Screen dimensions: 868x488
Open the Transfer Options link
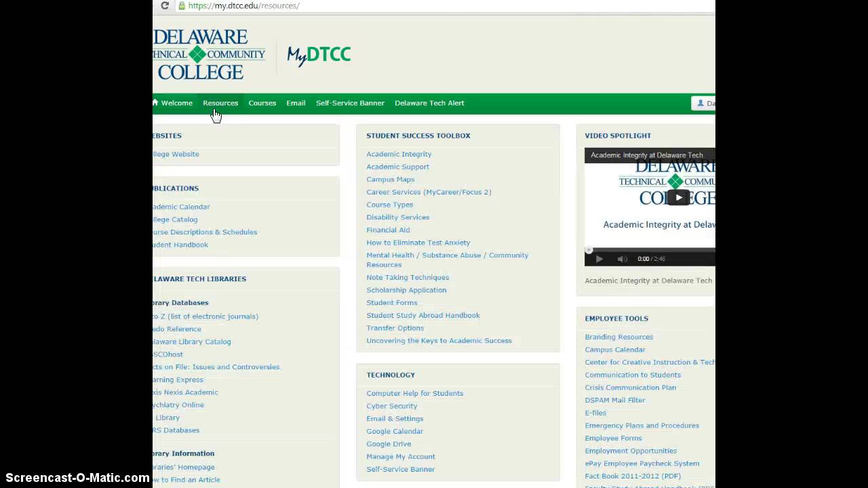pos(395,328)
